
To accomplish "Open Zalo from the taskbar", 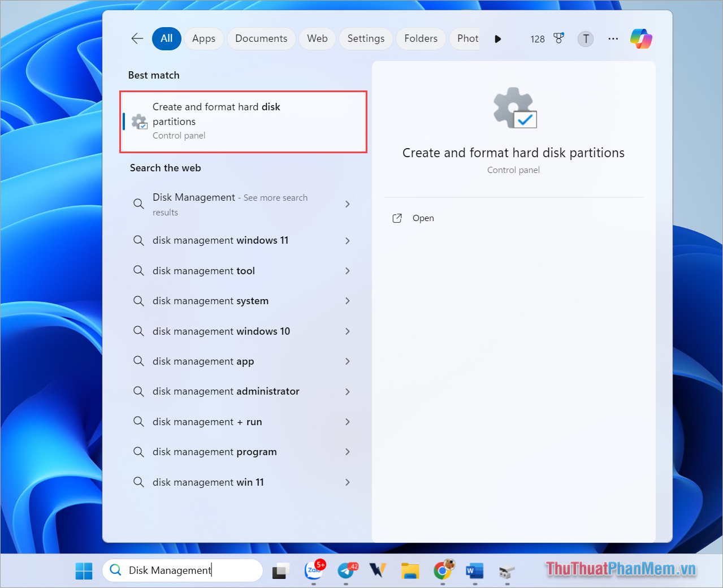I will click(x=314, y=570).
